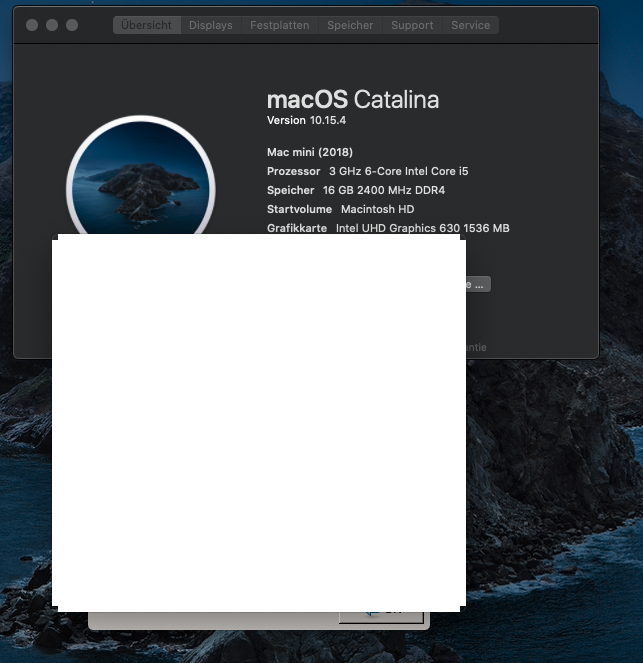
Task: Select the Prozessor information line
Action: coord(367,171)
